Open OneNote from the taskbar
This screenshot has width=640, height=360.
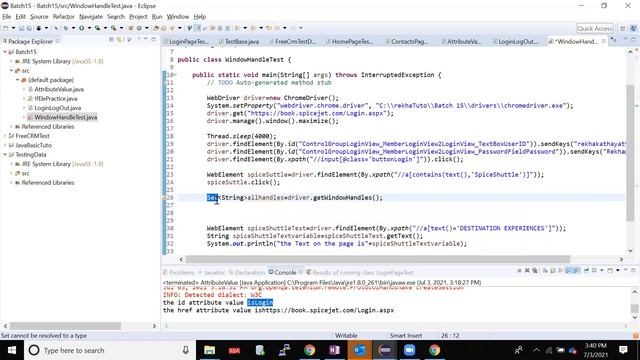click(334, 350)
